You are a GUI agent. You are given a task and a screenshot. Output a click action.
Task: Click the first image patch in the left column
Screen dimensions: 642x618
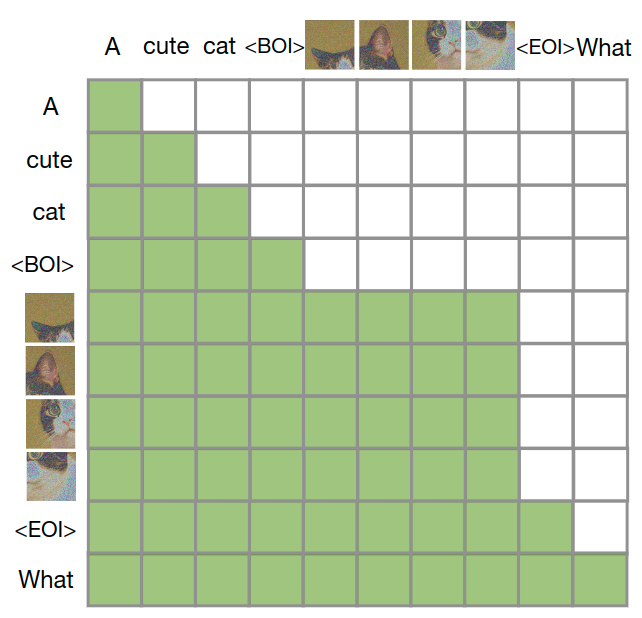click(50, 318)
